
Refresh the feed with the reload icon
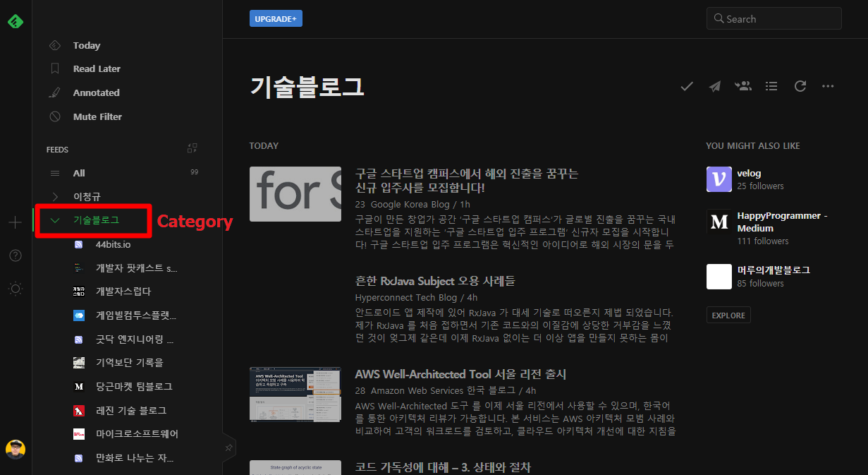(800, 86)
